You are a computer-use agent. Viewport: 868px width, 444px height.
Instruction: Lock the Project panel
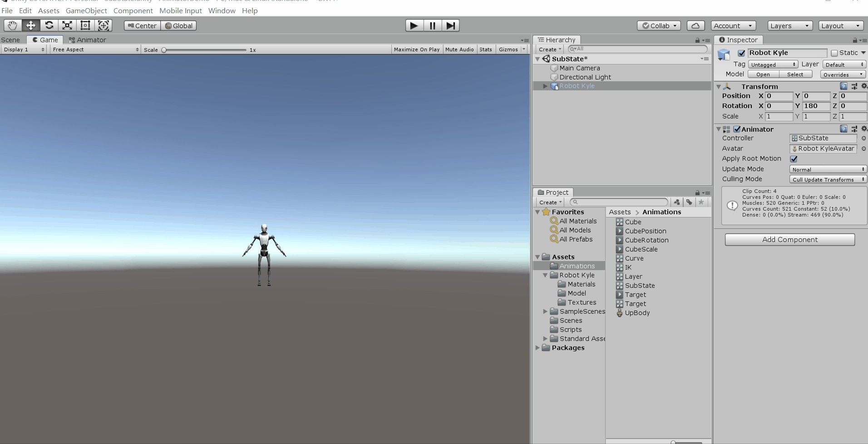pyautogui.click(x=697, y=193)
